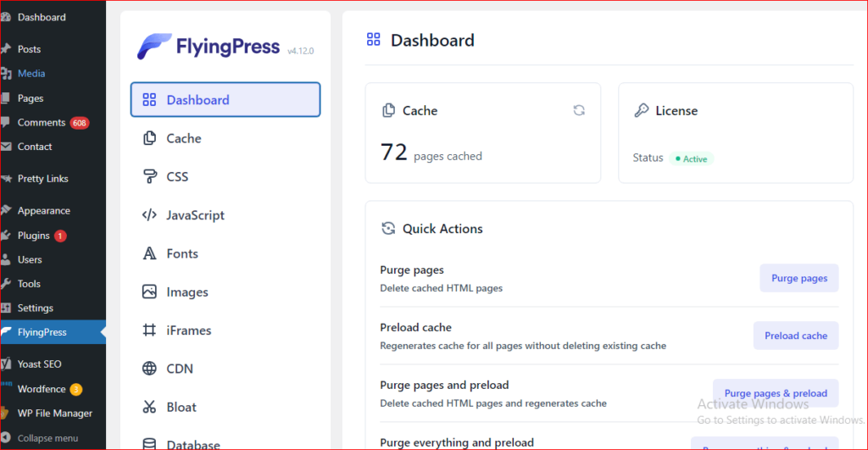Viewport: 868px width, 450px height.
Task: Click the Users person icon in WordPress menu
Action: [x=6, y=259]
